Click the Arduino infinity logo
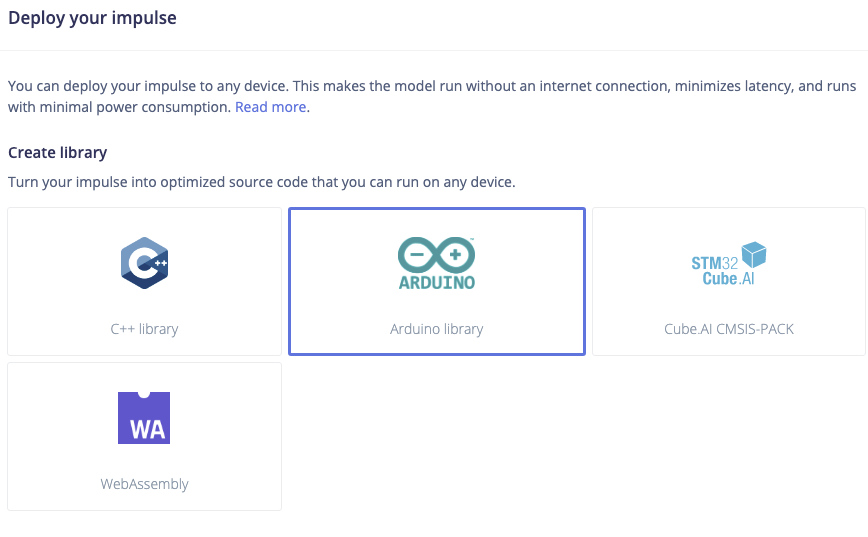Image resolution: width=868 pixels, height=537 pixels. pyautogui.click(x=436, y=254)
